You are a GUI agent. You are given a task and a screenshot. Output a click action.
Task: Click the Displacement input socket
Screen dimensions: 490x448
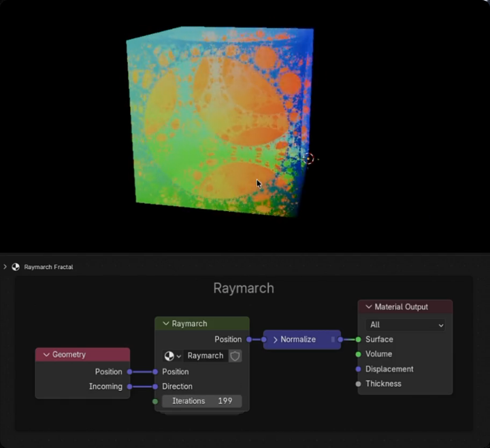tap(358, 369)
